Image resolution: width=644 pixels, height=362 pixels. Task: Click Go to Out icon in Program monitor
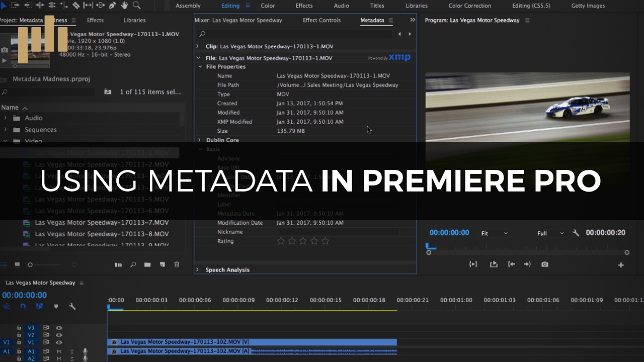pos(527,264)
